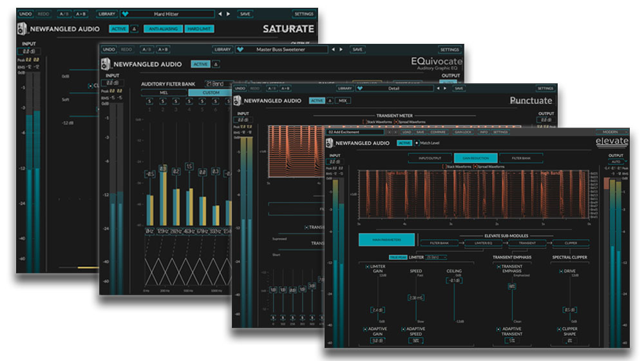
Task: Go to previous preset arrow in Saturate
Action: [220, 14]
